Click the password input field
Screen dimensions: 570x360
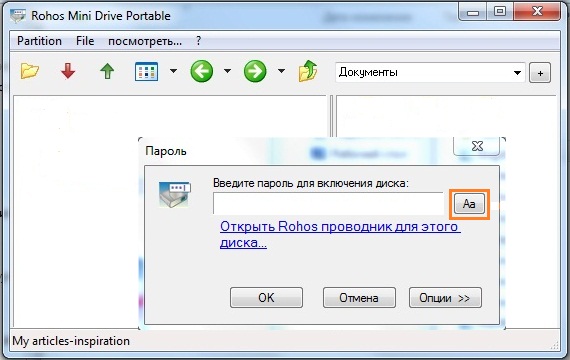click(x=328, y=203)
